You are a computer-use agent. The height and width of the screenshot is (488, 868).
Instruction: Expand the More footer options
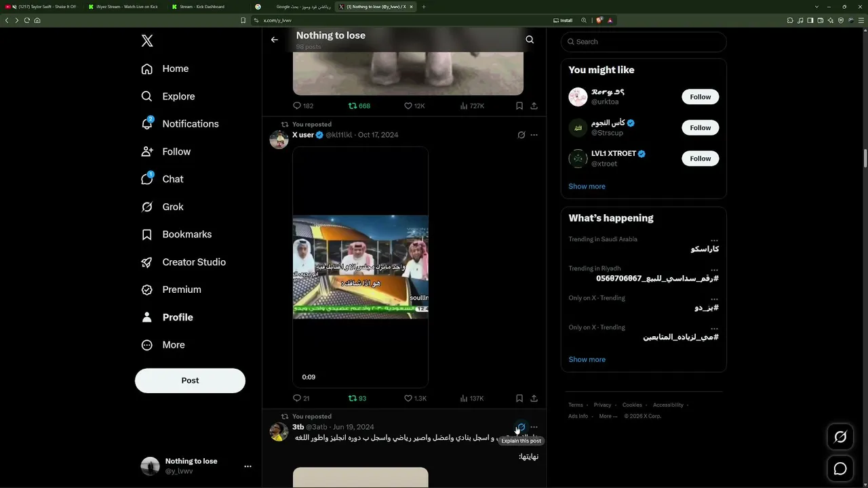(x=607, y=416)
